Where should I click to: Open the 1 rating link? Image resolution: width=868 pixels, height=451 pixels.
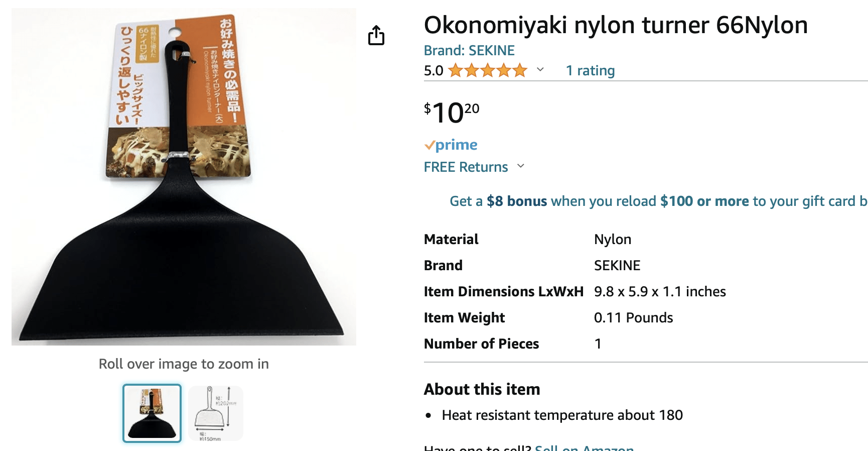[x=590, y=70]
